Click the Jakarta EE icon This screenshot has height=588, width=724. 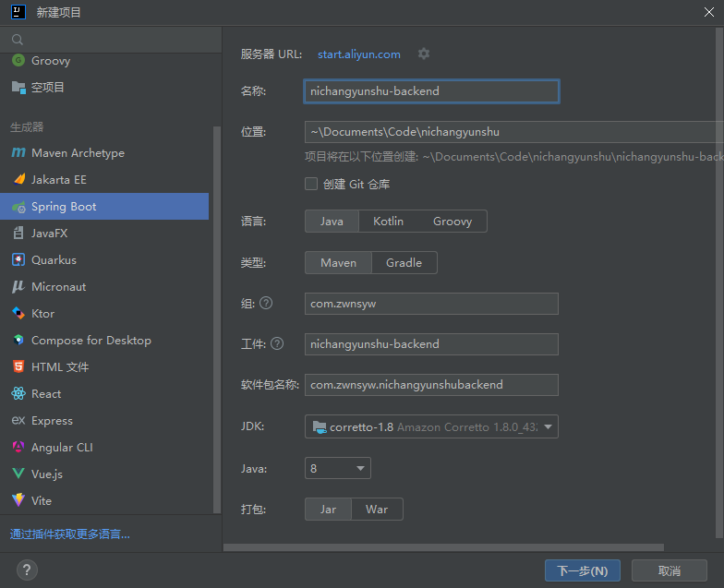[18, 179]
